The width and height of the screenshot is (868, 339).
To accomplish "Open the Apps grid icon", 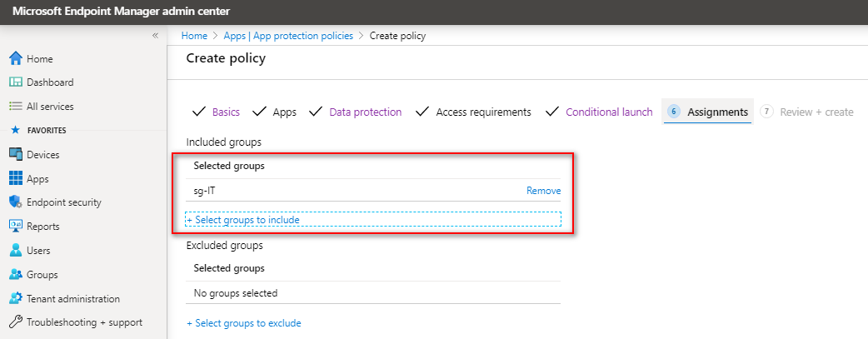I will click(x=16, y=179).
